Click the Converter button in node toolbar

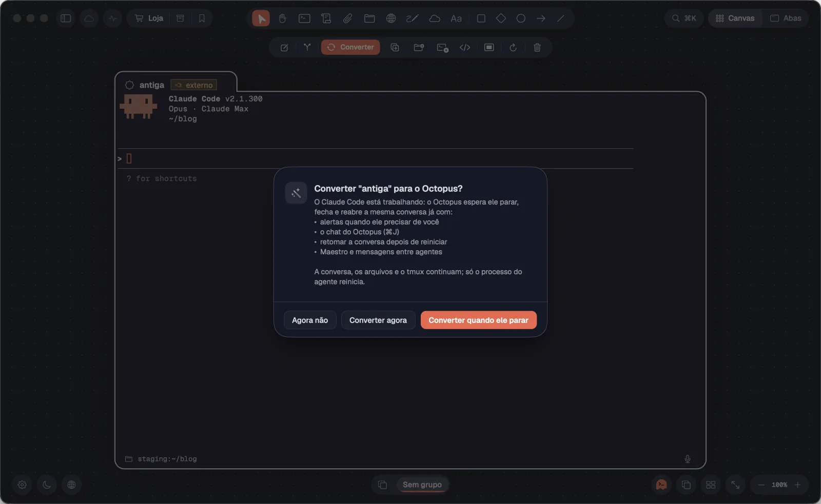pos(351,47)
